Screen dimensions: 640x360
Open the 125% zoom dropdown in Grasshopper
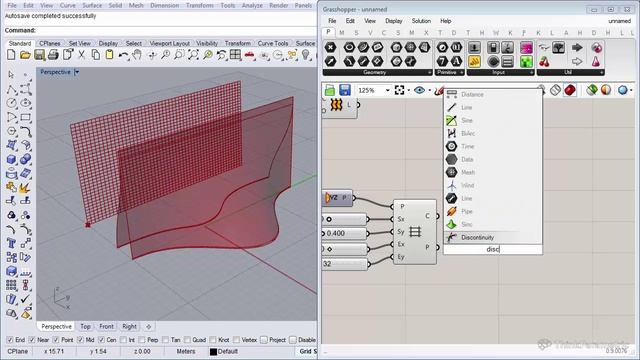[x=387, y=90]
